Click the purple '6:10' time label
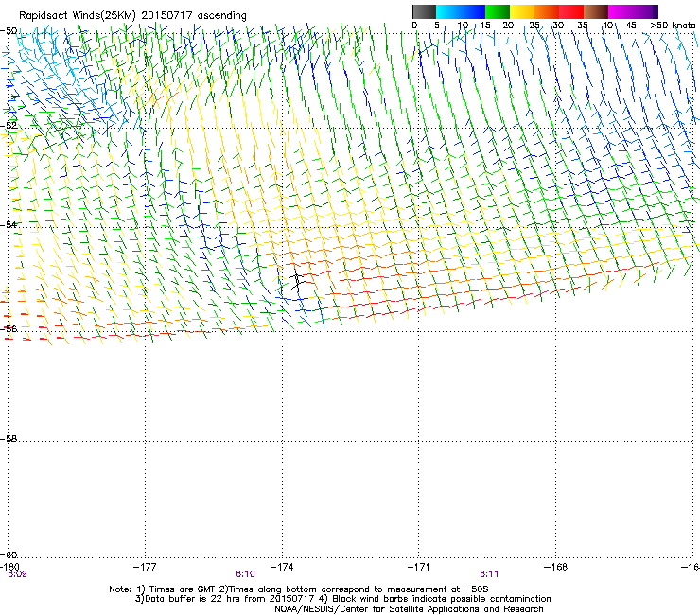The height and width of the screenshot is (615, 700). click(x=246, y=574)
